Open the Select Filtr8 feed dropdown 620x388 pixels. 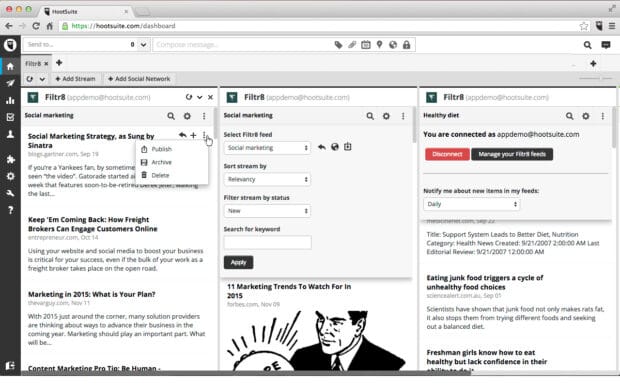coord(267,148)
